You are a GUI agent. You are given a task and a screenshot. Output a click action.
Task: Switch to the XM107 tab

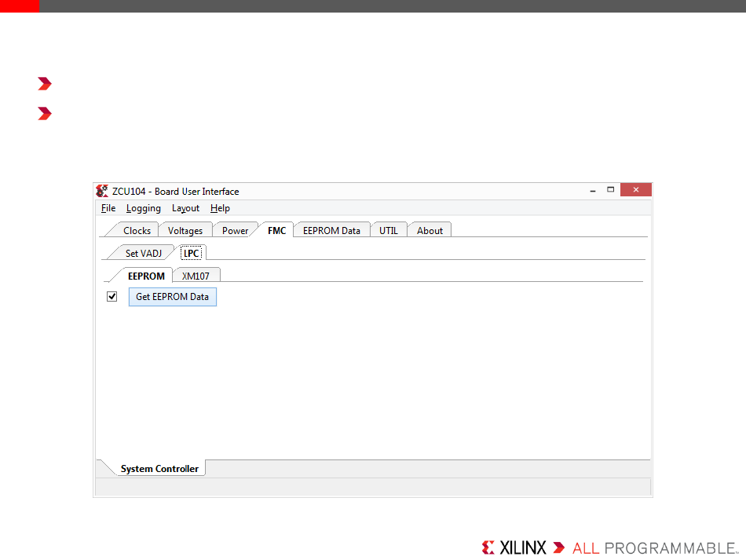coord(196,276)
